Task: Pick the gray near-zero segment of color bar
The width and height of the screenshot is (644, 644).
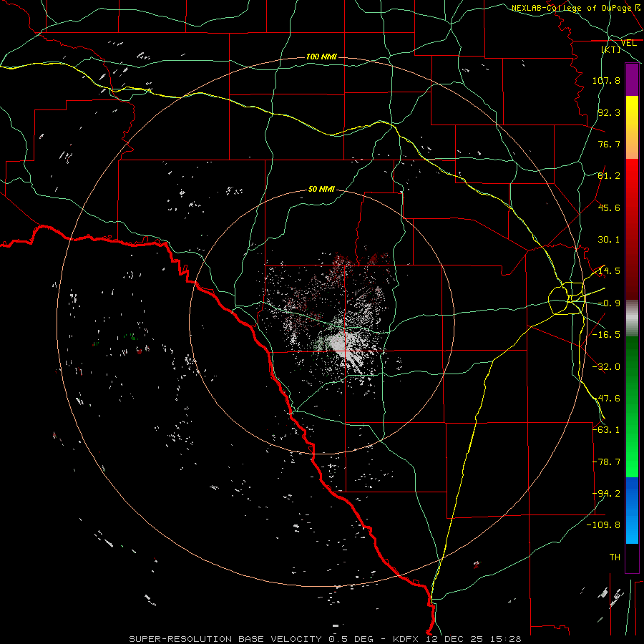Action: tap(632, 318)
